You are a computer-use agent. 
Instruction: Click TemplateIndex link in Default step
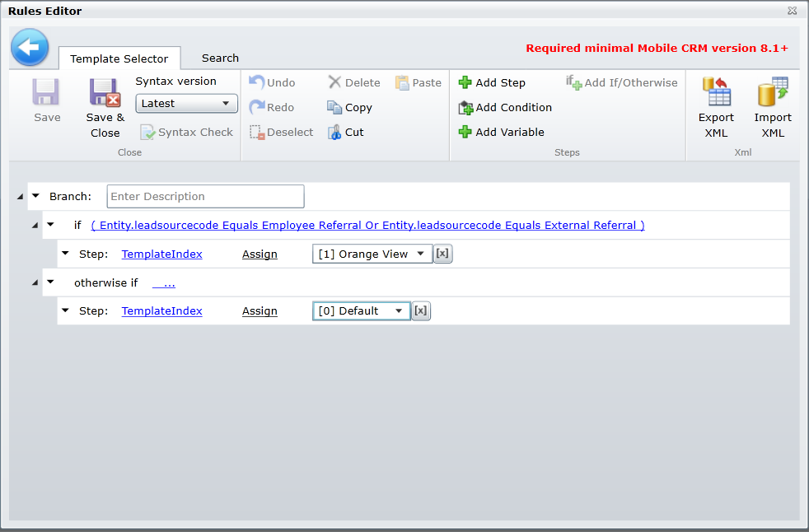click(162, 310)
